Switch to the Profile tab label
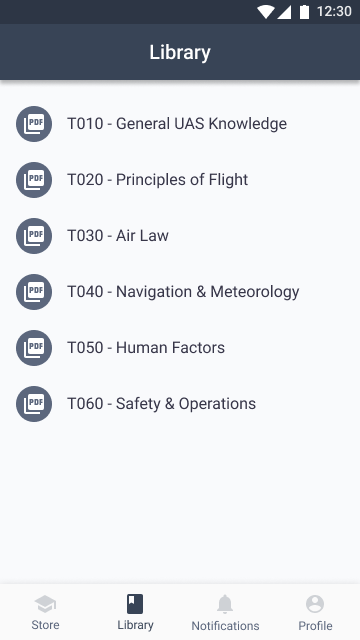360x640 pixels. (x=315, y=625)
